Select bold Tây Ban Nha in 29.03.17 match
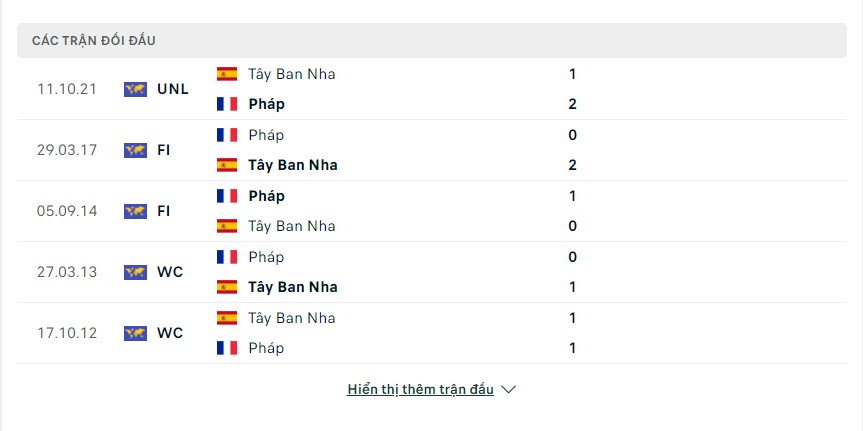The height and width of the screenshot is (431, 863). pyautogui.click(x=293, y=165)
